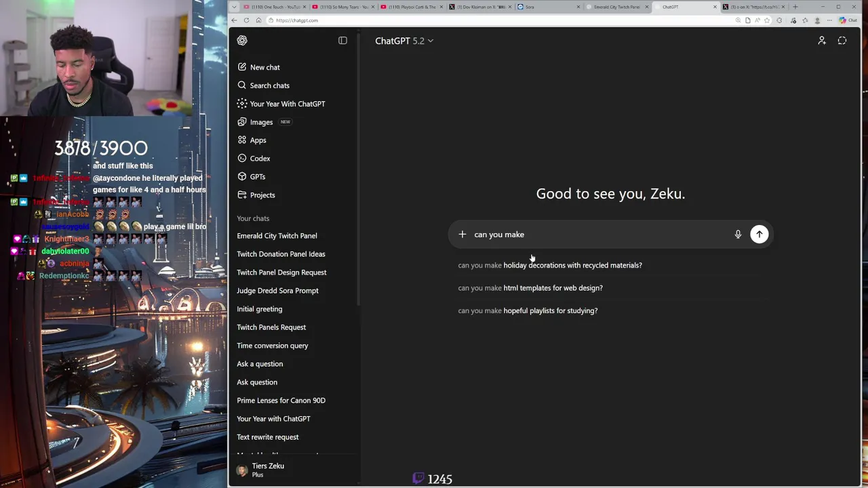Toggle the temporary chat icon at top right
Image resolution: width=868 pixels, height=488 pixels.
point(842,41)
